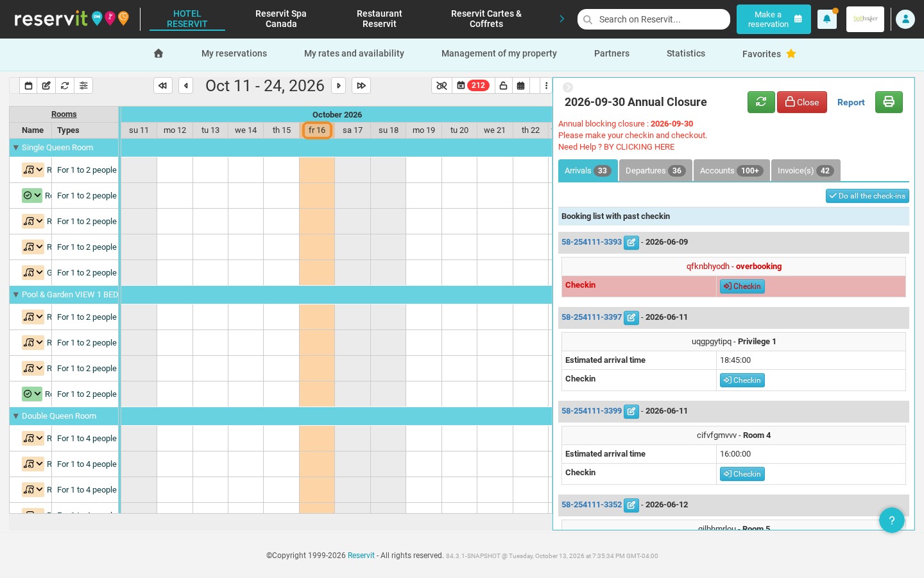Collapse the Single Queen Room group
The width and height of the screenshot is (924, 578).
(x=16, y=148)
